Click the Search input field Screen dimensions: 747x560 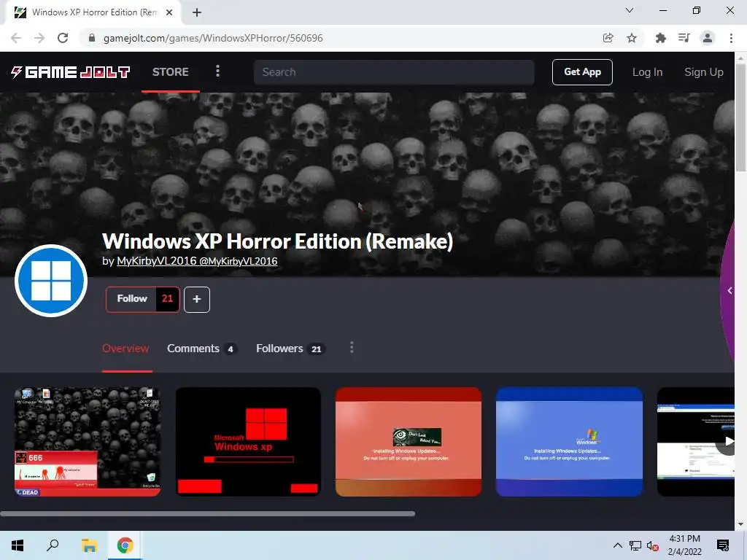point(394,72)
